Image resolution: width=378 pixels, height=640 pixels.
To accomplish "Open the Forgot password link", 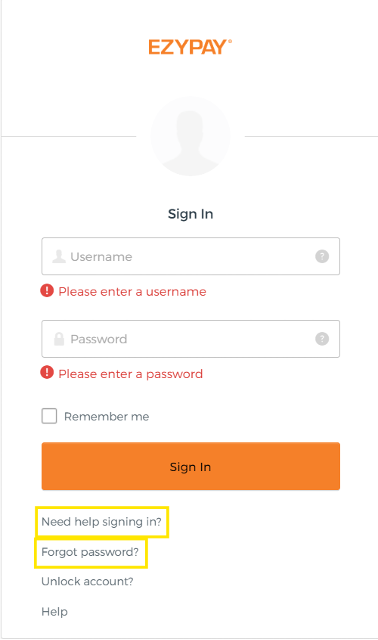I will tap(90, 552).
